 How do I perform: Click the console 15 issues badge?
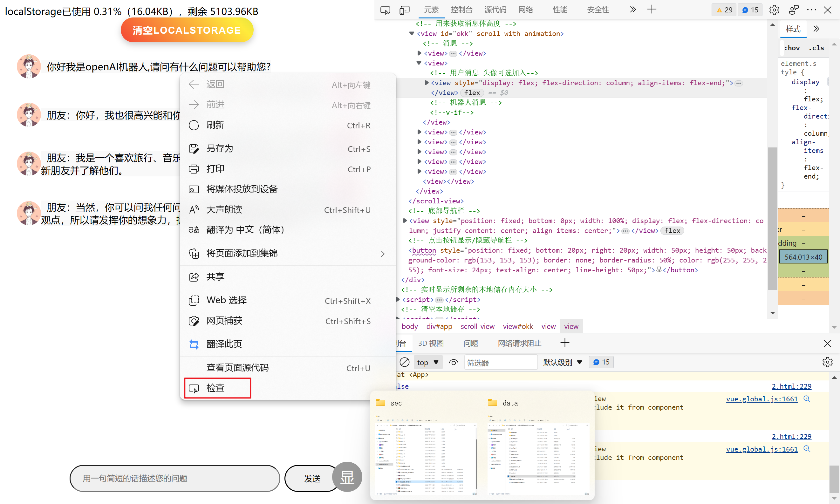coord(601,362)
